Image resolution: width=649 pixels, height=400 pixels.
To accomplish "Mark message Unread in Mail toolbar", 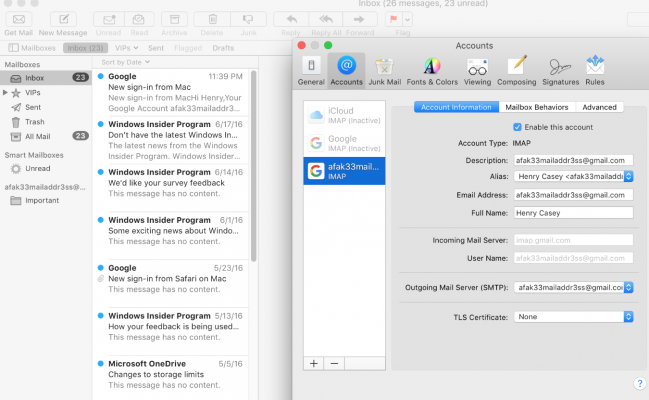I will pyautogui.click(x=108, y=19).
